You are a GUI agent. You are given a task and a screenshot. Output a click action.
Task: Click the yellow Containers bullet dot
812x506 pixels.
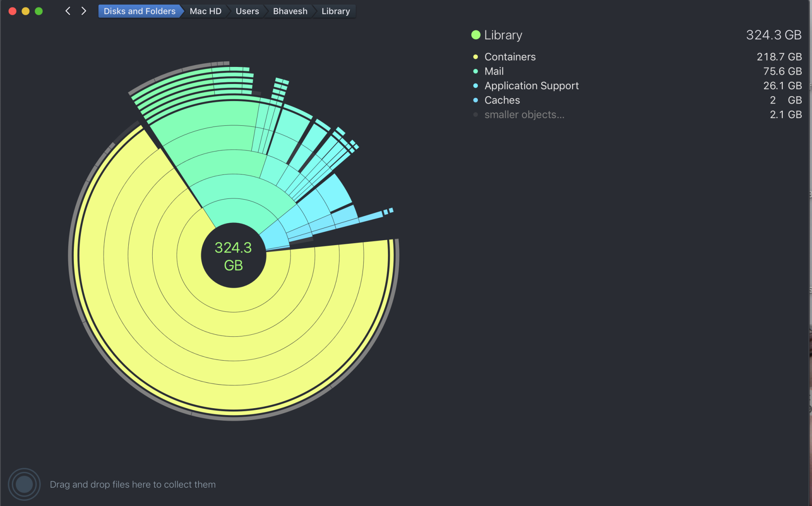tap(475, 57)
